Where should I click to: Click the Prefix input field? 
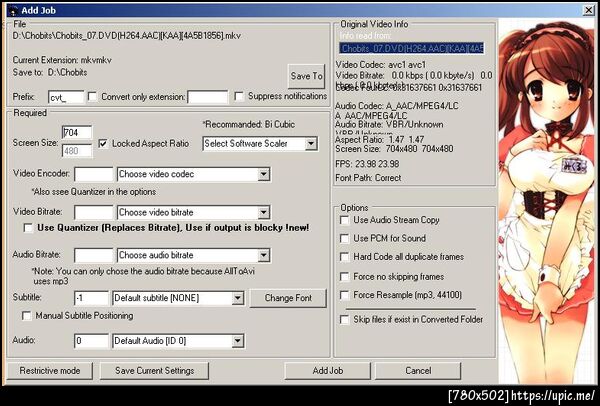66,97
